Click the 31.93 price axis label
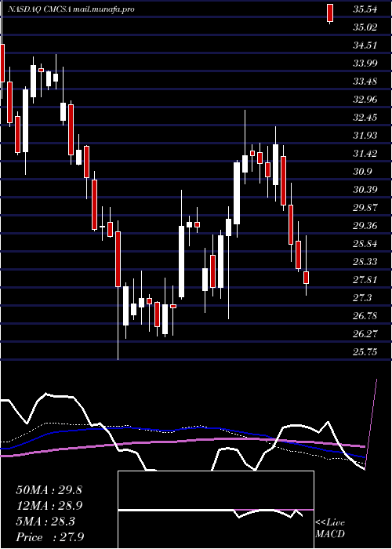The width and height of the screenshot is (392, 549). coord(365,136)
